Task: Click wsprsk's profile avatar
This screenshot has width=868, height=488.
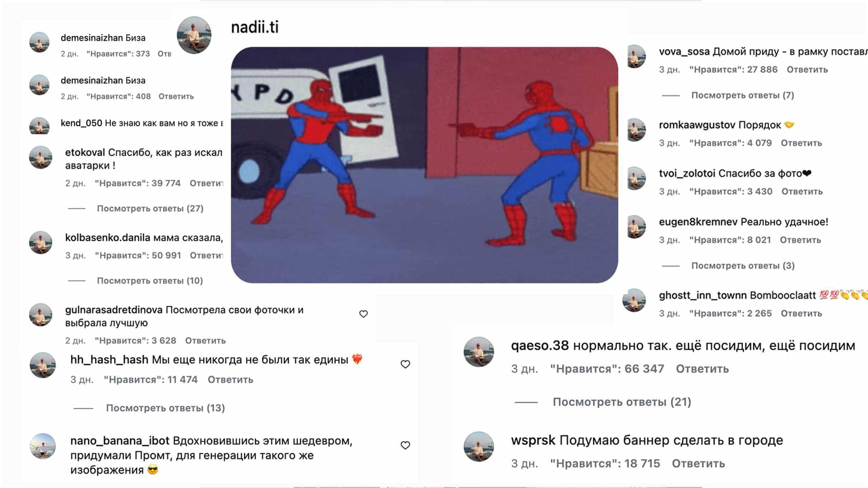Action: click(x=479, y=446)
